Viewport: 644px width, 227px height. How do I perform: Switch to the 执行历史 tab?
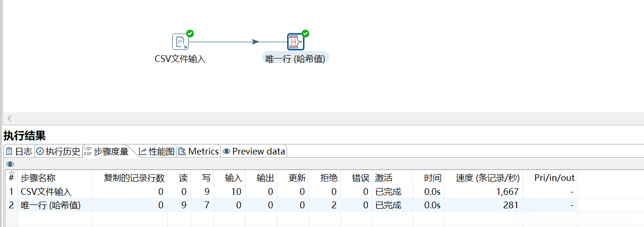[x=58, y=152]
